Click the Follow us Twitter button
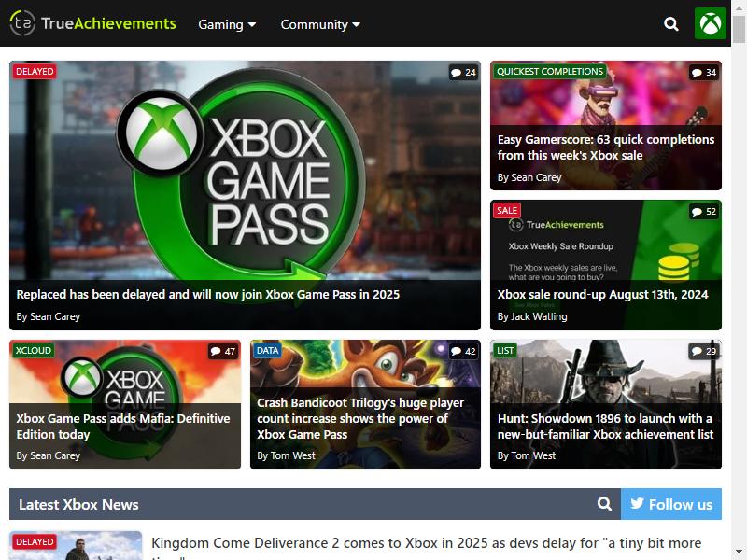747x560 pixels. (x=670, y=504)
